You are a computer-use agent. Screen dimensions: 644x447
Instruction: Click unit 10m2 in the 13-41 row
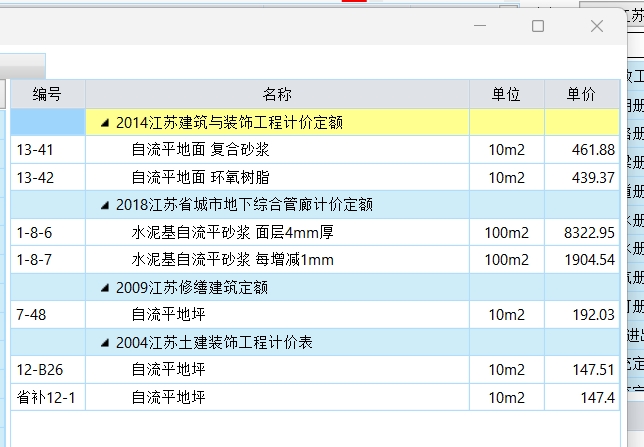(507, 150)
